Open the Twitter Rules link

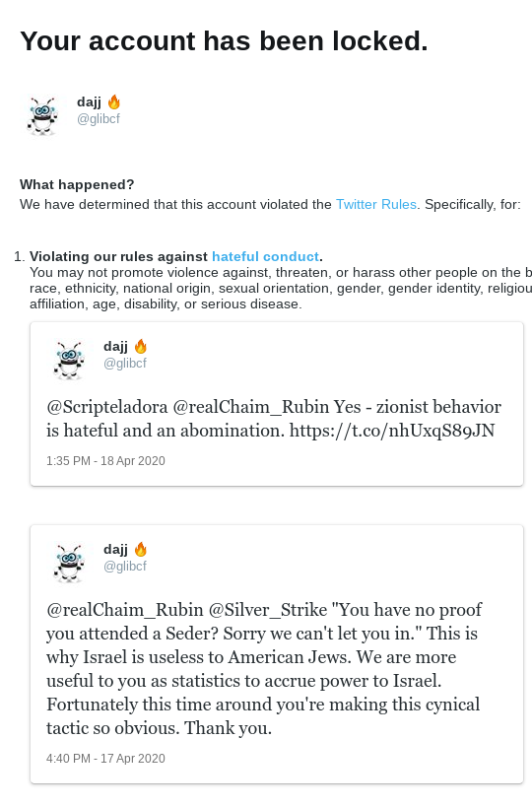coord(376,204)
